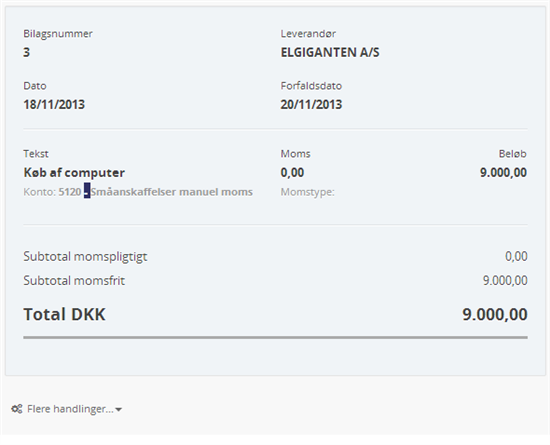Viewport: 550px width, 445px height.
Task: Click the Momstype label
Action: [x=307, y=192]
